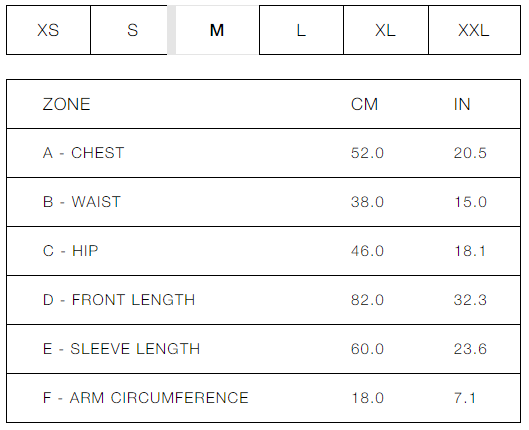The image size is (529, 430).
Task: Click the IN column header
Action: coord(462,104)
